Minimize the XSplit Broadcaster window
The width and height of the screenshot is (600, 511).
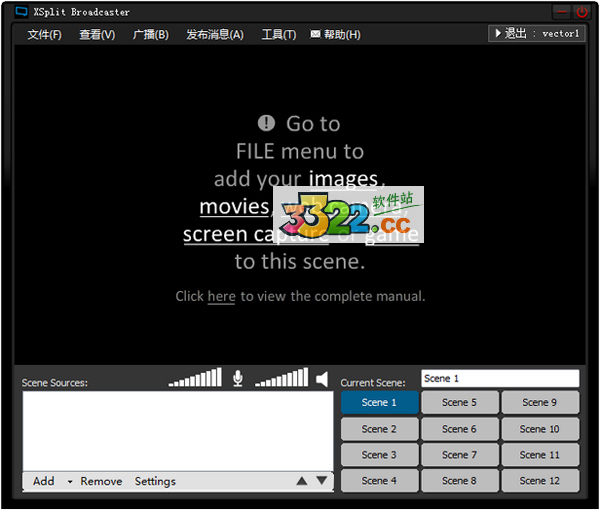click(562, 12)
